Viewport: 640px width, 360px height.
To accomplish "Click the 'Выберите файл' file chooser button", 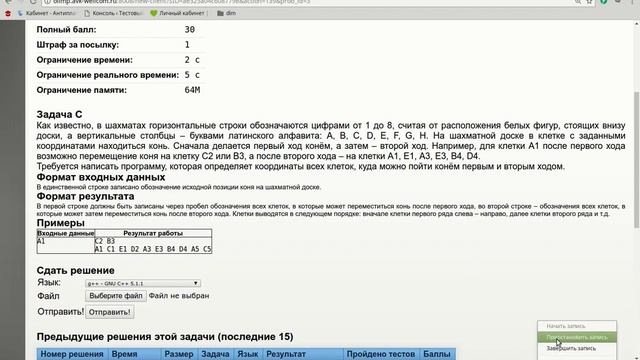I will 116,296.
